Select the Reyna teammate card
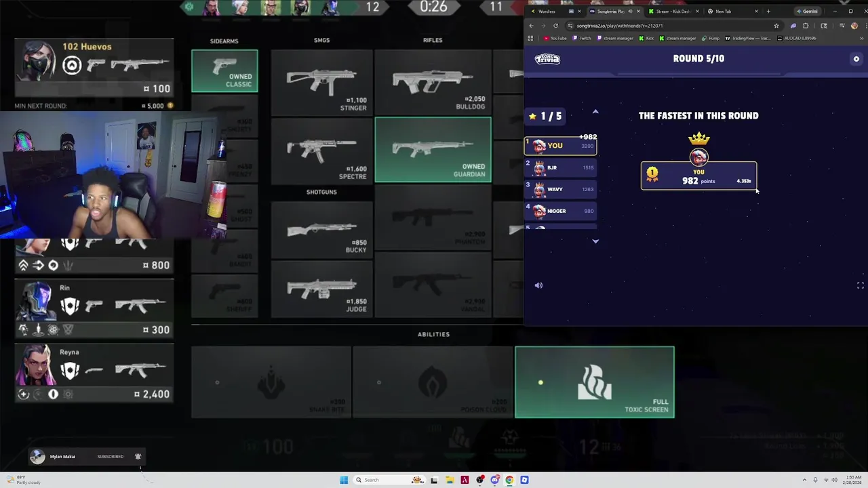The height and width of the screenshot is (488, 868). (94, 373)
